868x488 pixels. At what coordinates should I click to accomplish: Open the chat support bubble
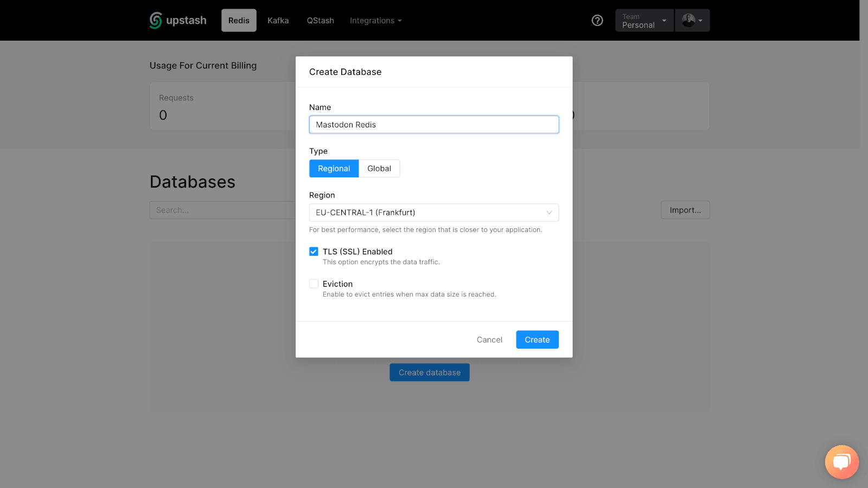(x=841, y=461)
